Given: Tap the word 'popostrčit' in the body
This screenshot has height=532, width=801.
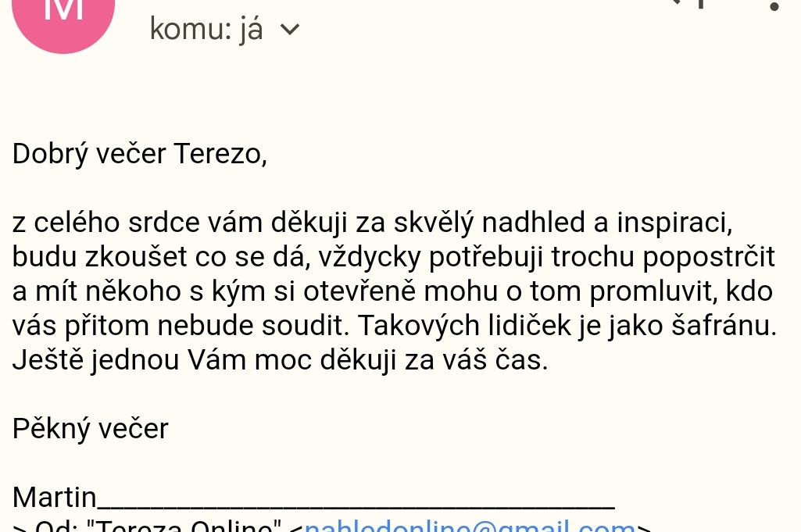Looking at the screenshot, I should pos(709,257).
